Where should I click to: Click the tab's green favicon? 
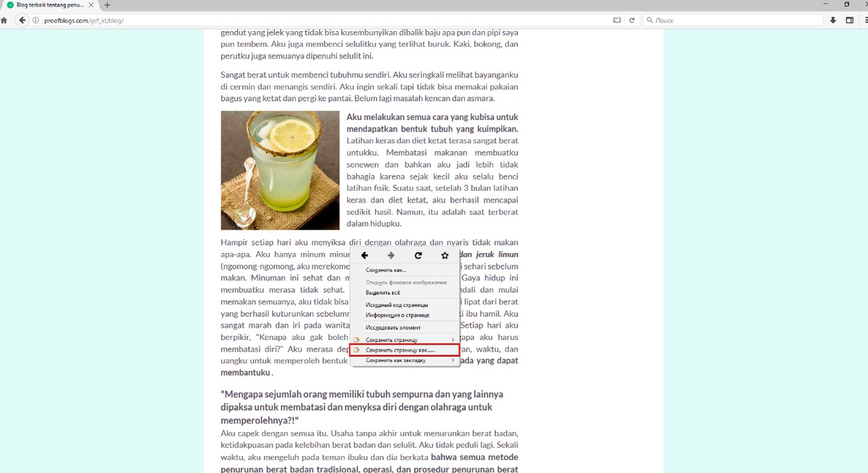(10, 5)
